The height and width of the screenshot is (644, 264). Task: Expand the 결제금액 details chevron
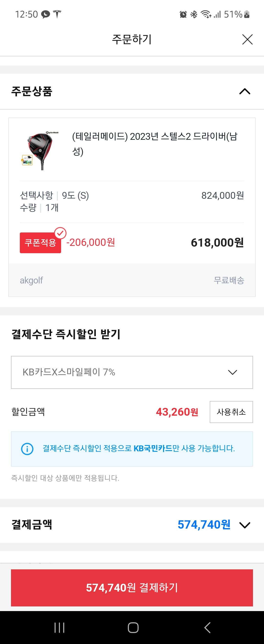click(245, 525)
